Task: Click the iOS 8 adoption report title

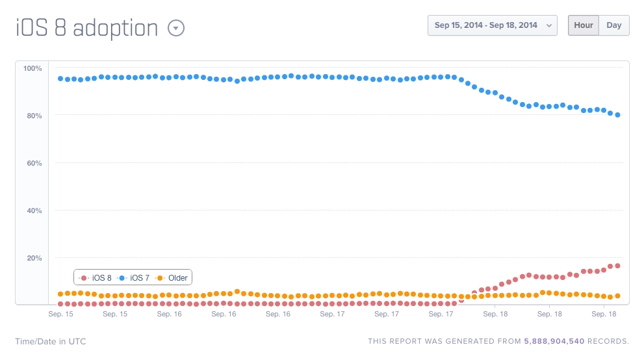Action: point(86,28)
